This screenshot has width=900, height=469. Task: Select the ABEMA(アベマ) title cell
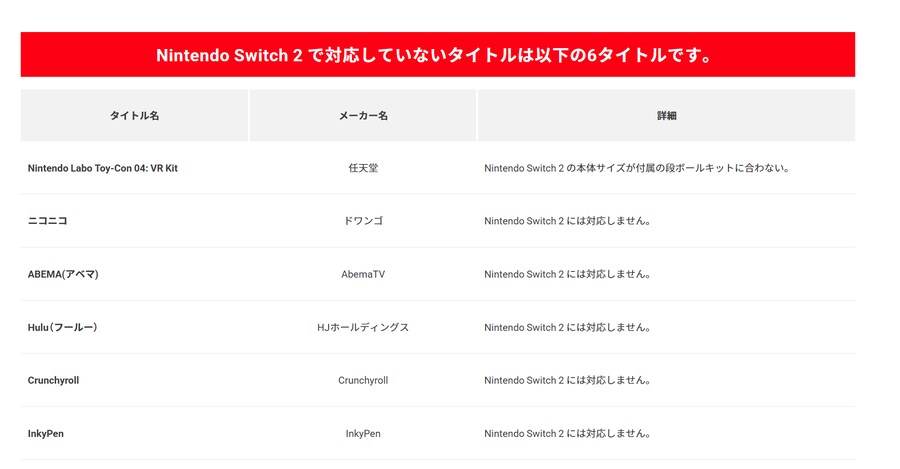pyautogui.click(x=63, y=274)
